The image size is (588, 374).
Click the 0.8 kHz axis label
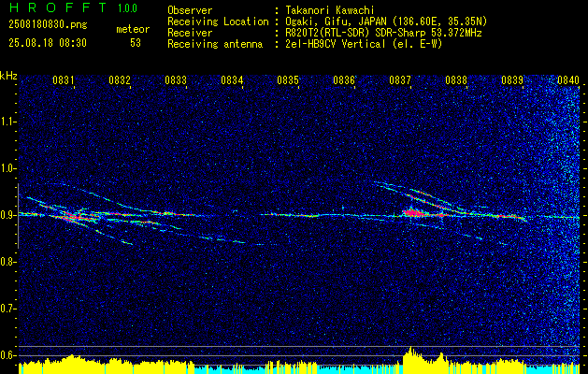(x=7, y=262)
